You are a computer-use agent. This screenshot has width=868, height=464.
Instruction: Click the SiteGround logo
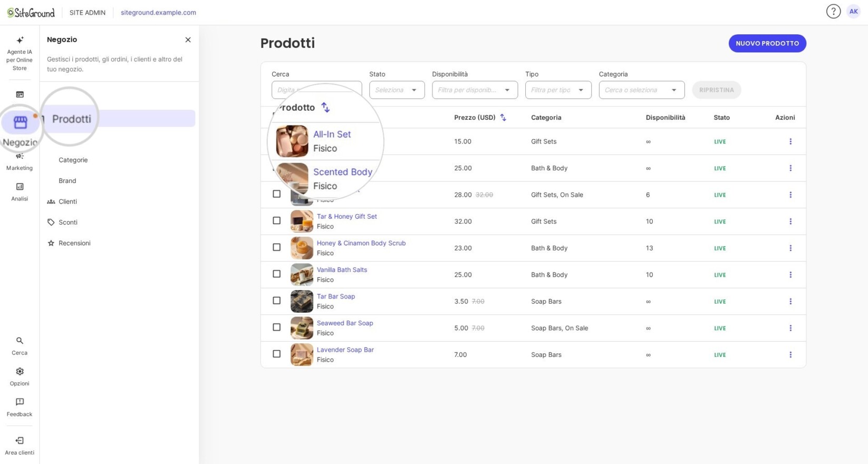click(x=31, y=13)
